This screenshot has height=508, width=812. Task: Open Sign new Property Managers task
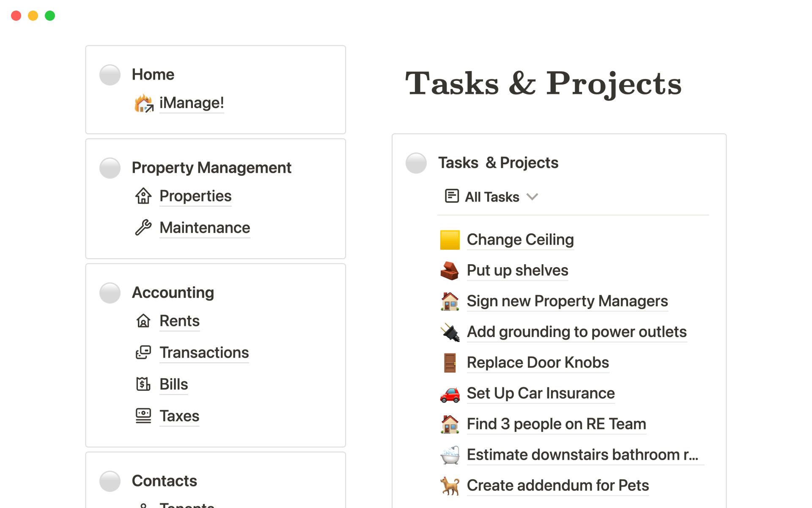567,301
